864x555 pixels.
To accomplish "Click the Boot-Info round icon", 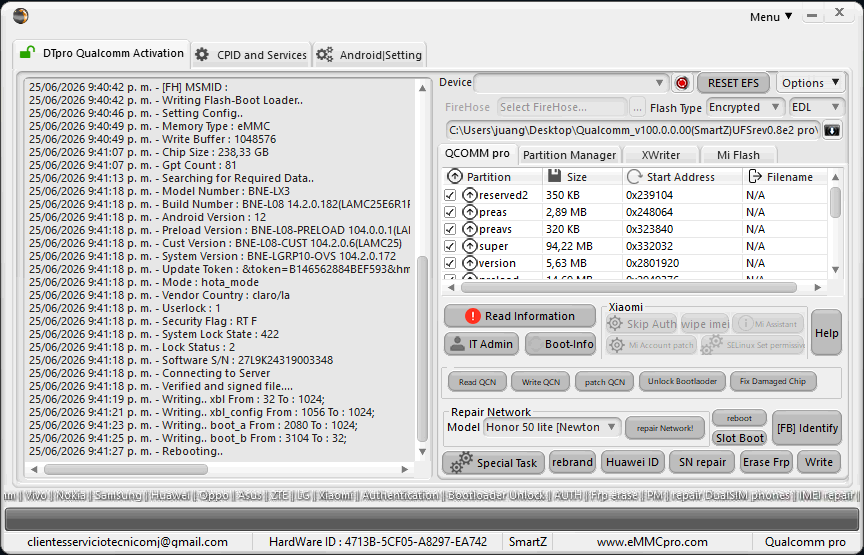I will coord(535,344).
